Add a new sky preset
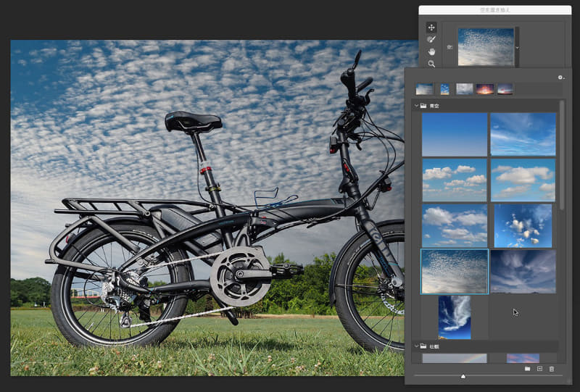Viewport: 580px width, 392px height. pos(539,369)
